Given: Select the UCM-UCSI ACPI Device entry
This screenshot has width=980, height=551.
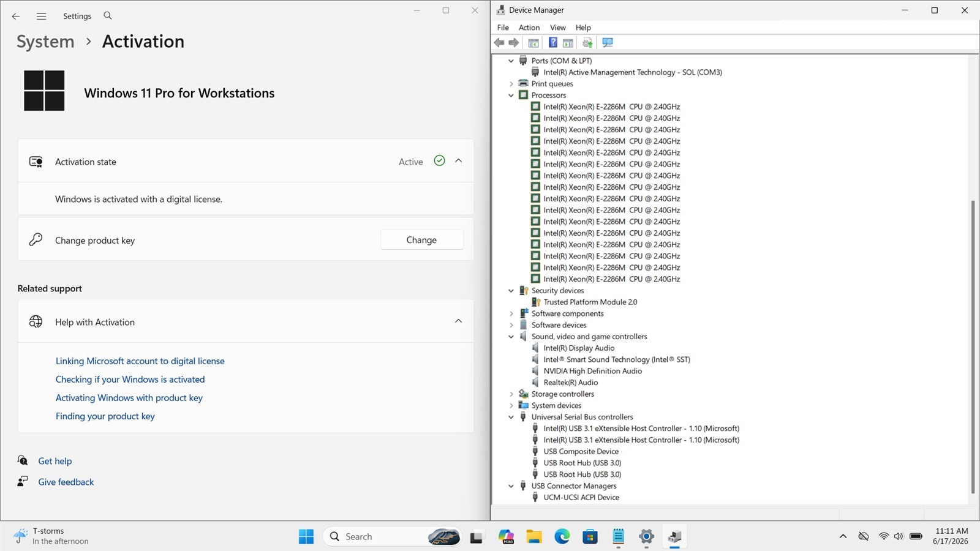Looking at the screenshot, I should [581, 498].
